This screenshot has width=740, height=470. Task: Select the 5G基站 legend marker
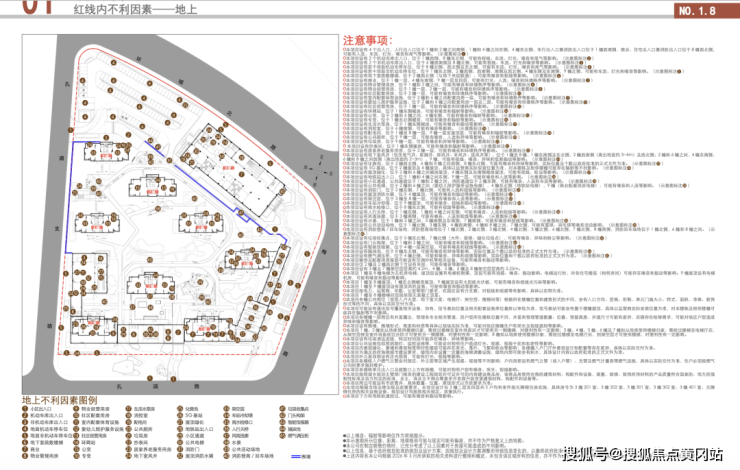coord(180,416)
